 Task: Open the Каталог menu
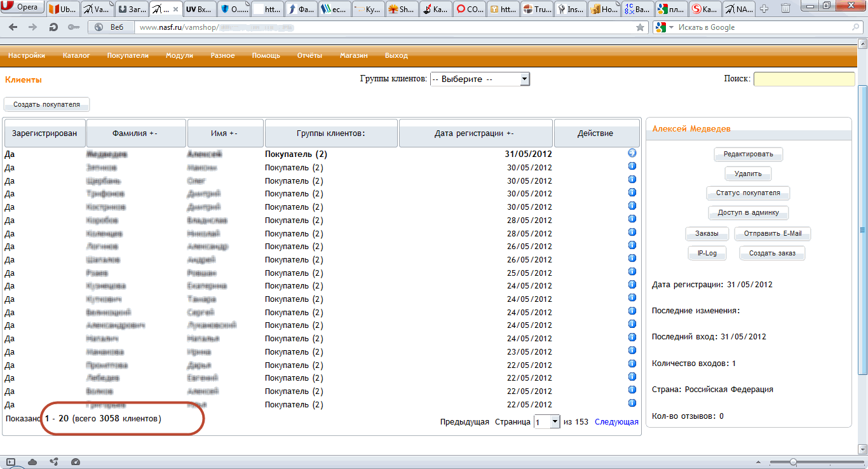pyautogui.click(x=76, y=55)
